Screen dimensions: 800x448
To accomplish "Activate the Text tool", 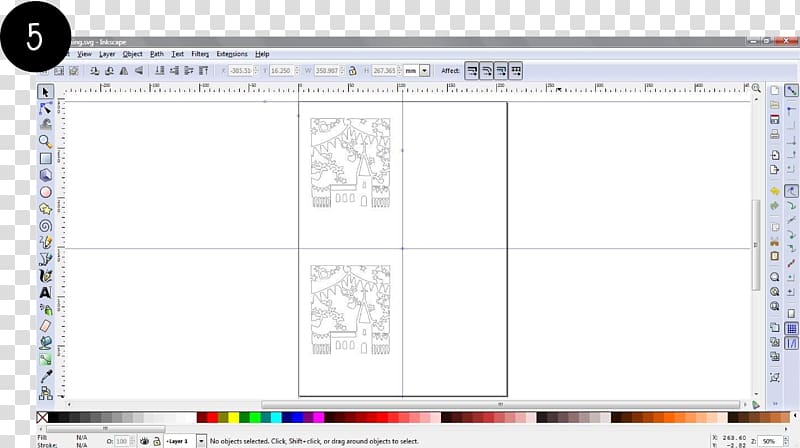I will coord(45,292).
